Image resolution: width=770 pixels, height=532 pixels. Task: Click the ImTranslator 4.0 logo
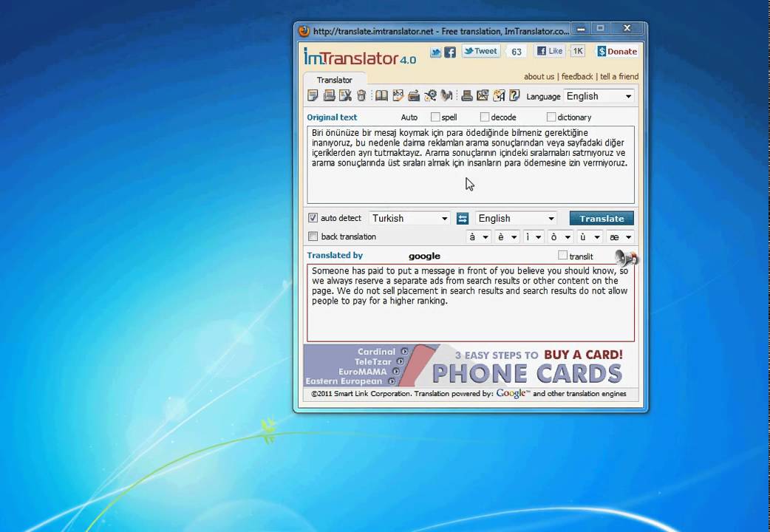point(359,56)
